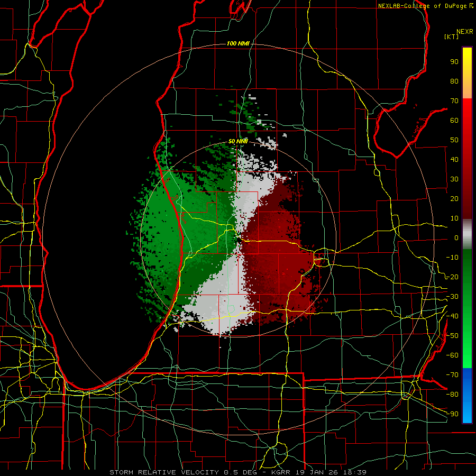Click the positive 80 scale value
Screen dimensions: 476x476
(x=454, y=81)
